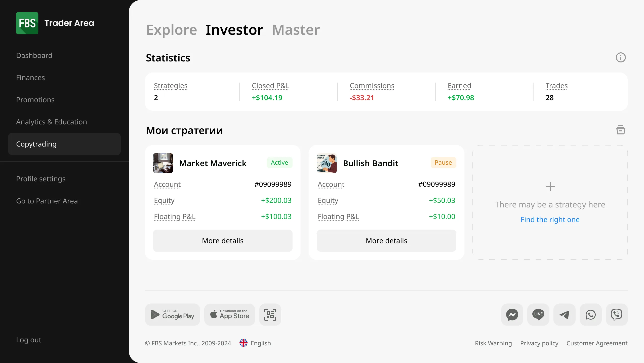Screen dimensions: 644x363
Task: Open the Telegram chat icon
Action: [x=564, y=315]
